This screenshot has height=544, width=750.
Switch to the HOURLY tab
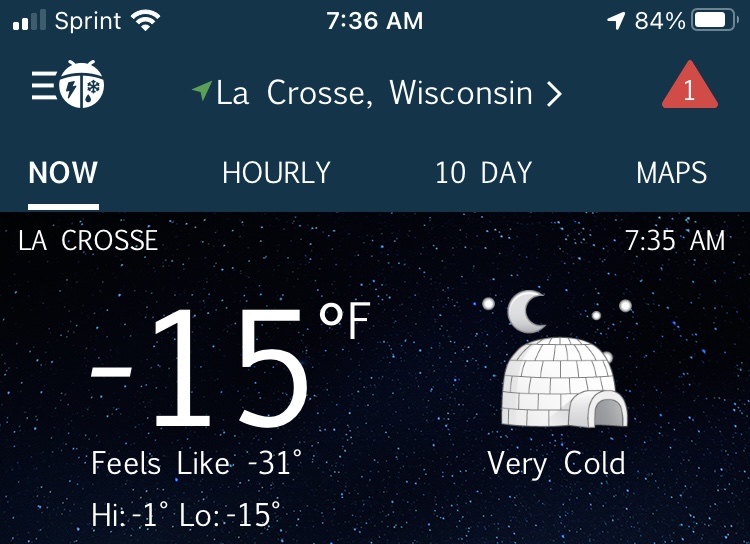(276, 173)
